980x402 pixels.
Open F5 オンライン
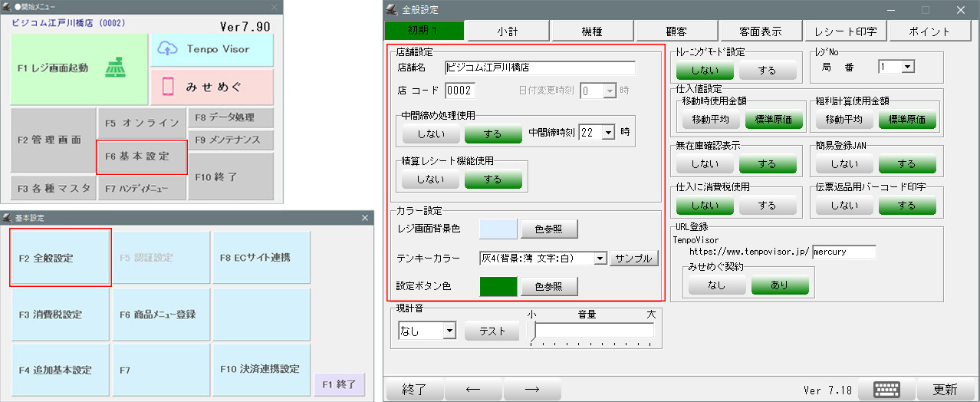coord(142,123)
